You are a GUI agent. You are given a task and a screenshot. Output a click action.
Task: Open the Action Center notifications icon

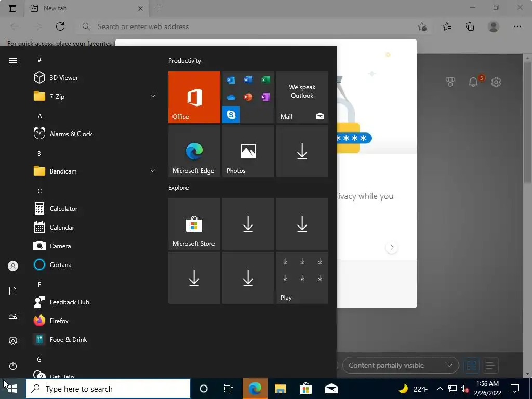tap(515, 389)
